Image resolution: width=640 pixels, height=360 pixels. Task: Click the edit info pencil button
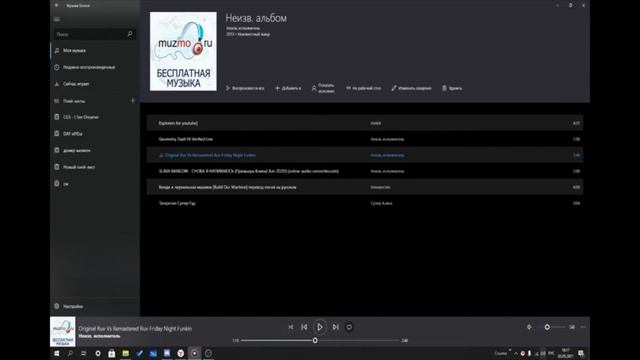coord(411,88)
